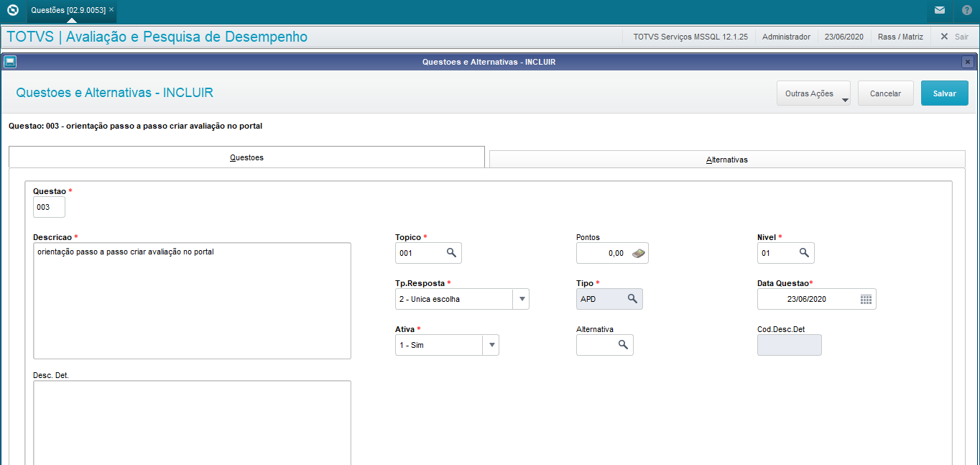Open lookup magnifier for the Tipo field
Screen dimensions: 980x465
[x=632, y=299]
